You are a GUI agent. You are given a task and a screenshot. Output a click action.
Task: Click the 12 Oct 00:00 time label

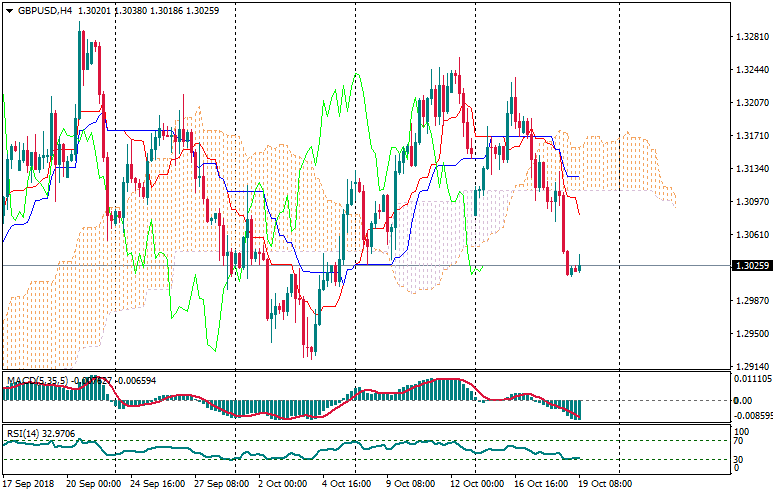coord(478,482)
